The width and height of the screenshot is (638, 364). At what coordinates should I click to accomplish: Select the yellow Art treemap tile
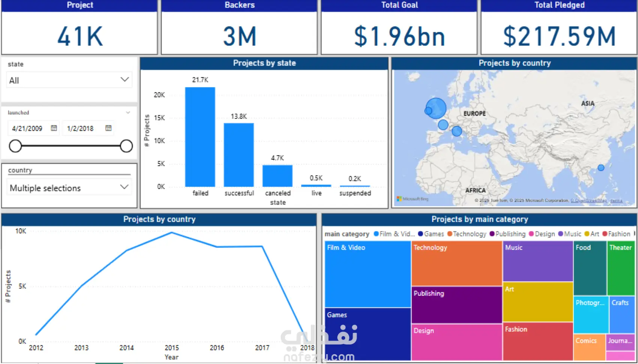click(x=538, y=302)
